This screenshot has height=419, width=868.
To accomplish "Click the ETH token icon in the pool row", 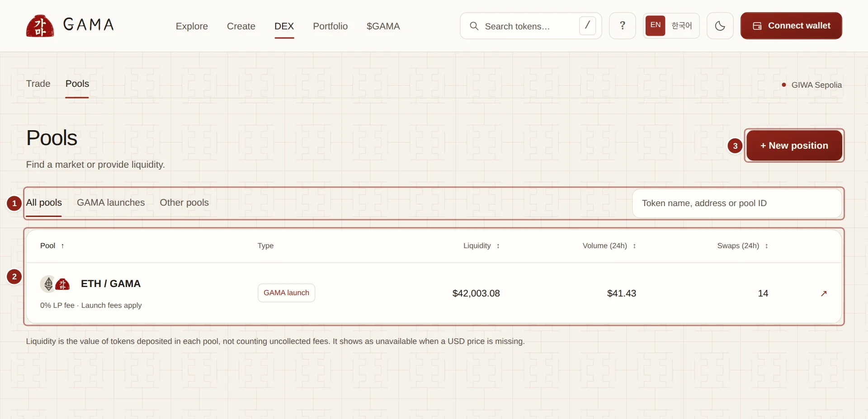I will (47, 284).
